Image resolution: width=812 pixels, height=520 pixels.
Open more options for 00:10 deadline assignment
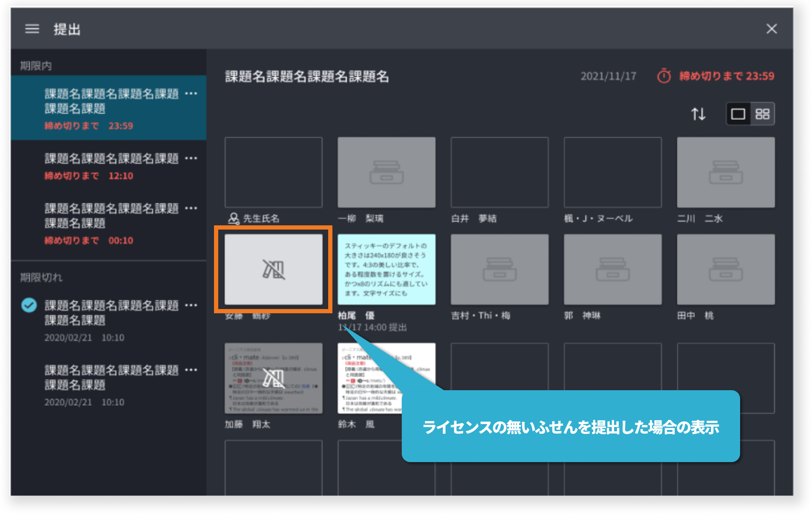[x=191, y=208]
